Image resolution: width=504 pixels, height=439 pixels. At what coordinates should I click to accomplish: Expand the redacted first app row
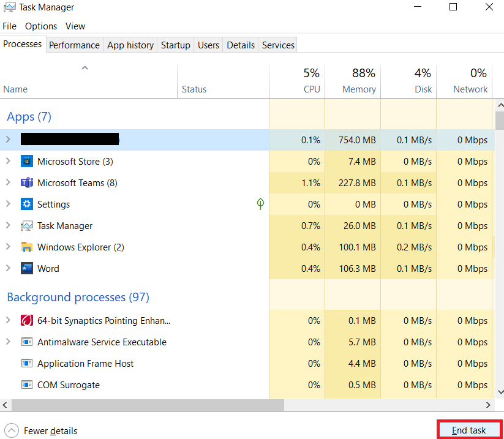point(8,140)
